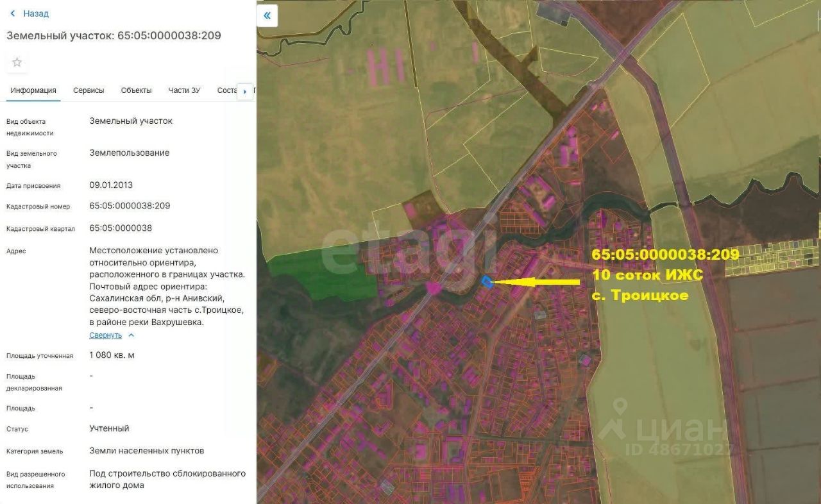Screen dimensions: 821x504
Task: Select the status value Учтенный
Action: (110, 428)
